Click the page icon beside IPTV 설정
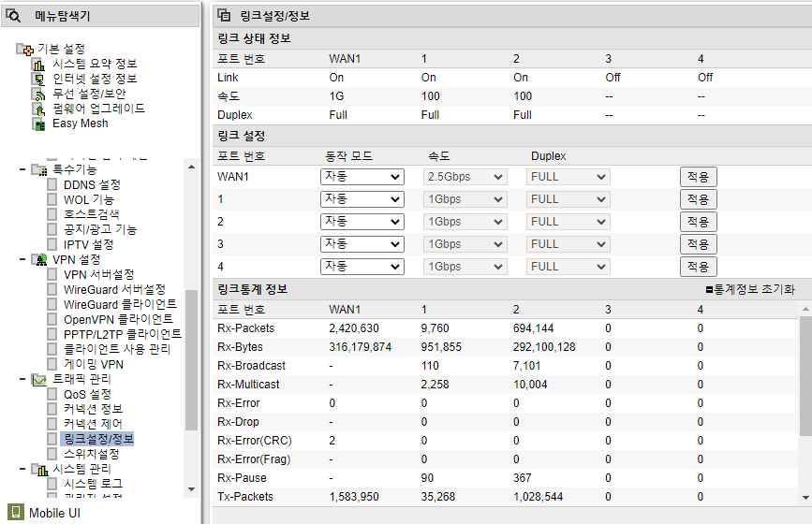 tap(52, 244)
